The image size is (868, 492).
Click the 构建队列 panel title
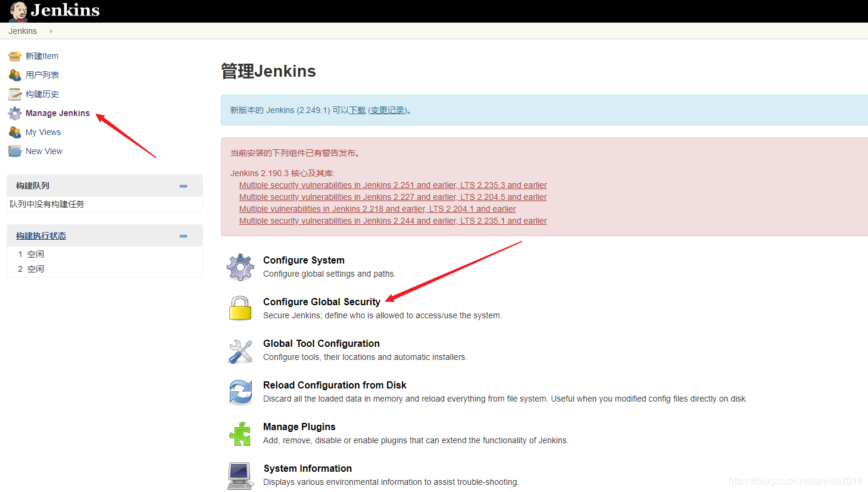pos(33,186)
